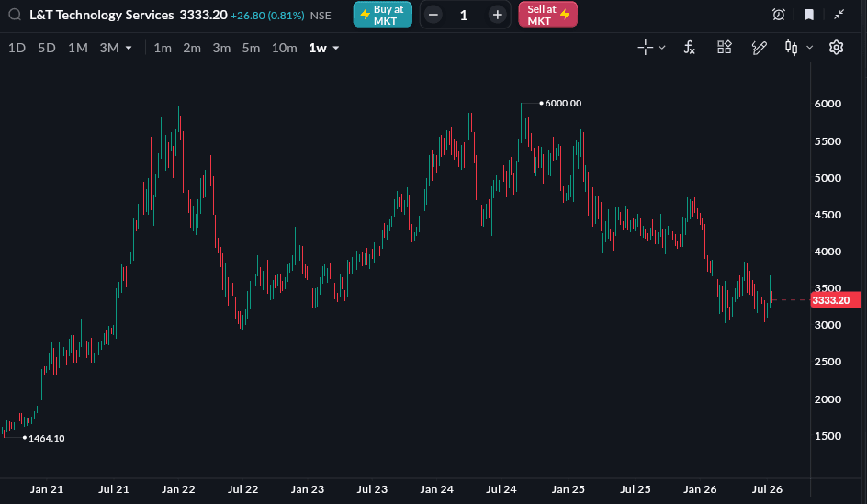Click the Jul 25 time axis label
The height and width of the screenshot is (504, 867).
636,489
